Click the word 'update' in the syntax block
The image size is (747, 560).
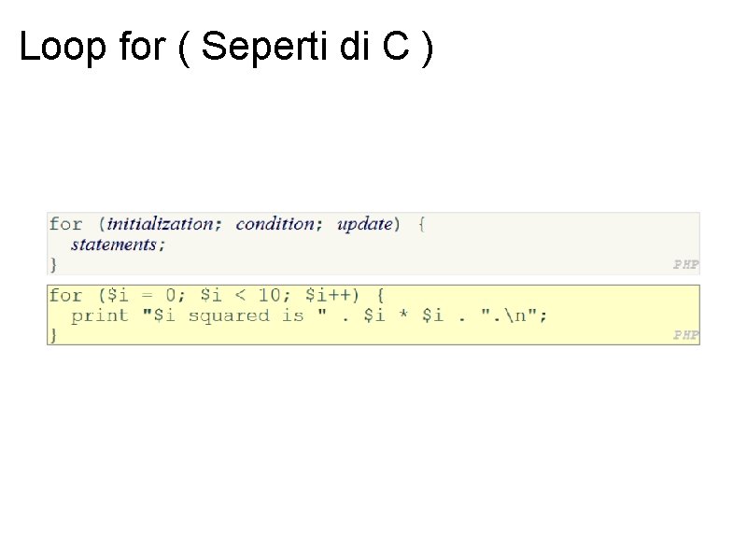point(365,224)
